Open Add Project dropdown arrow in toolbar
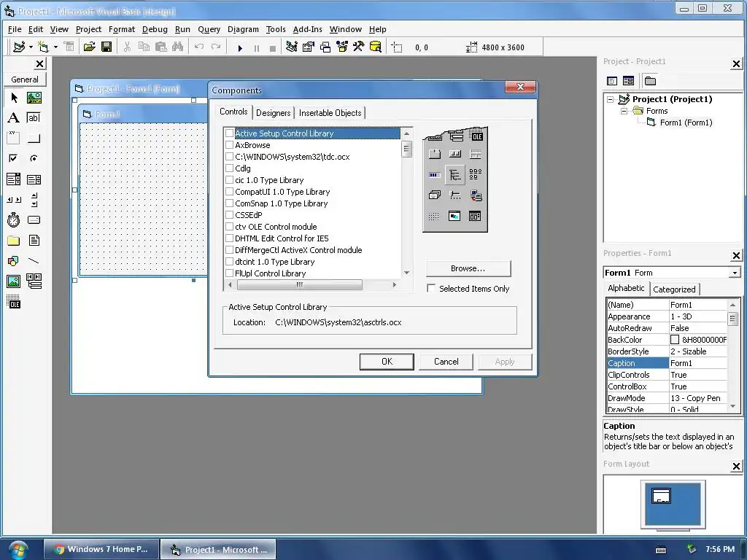Viewport: 747px width, 560px height. click(31, 47)
